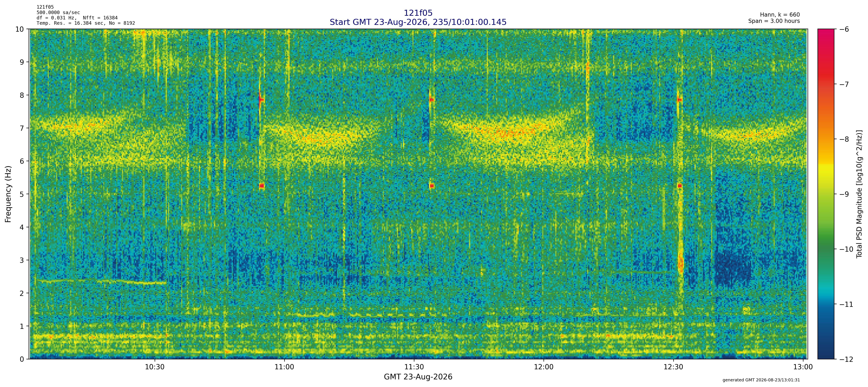868x387 pixels.
Task: Click the 'Hann, k = 660' window label
Action: pos(780,15)
